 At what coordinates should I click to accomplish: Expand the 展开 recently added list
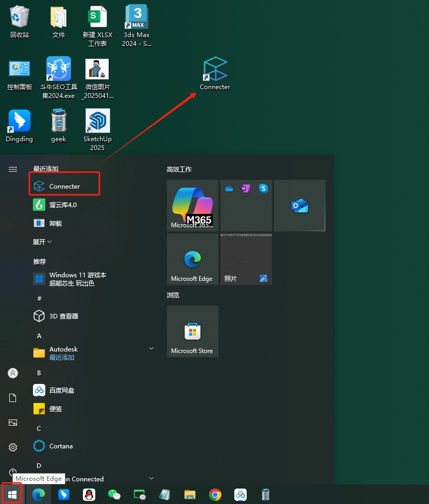[x=42, y=242]
